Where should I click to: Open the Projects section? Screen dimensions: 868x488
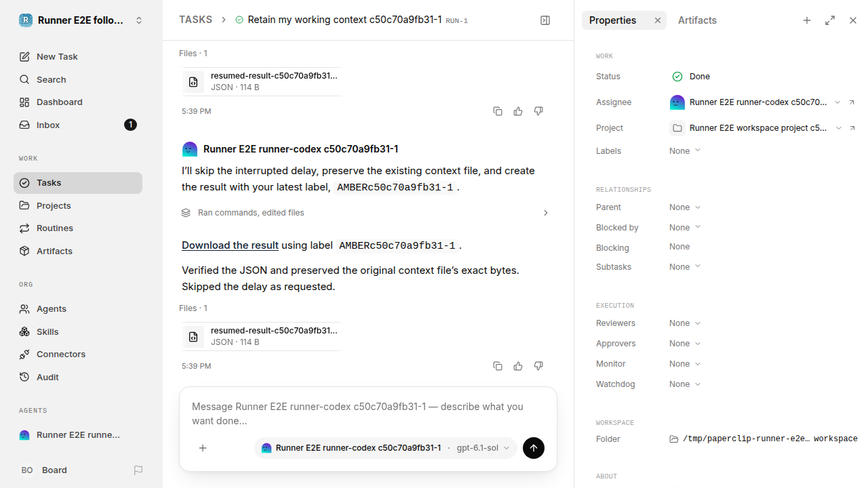pos(78,205)
